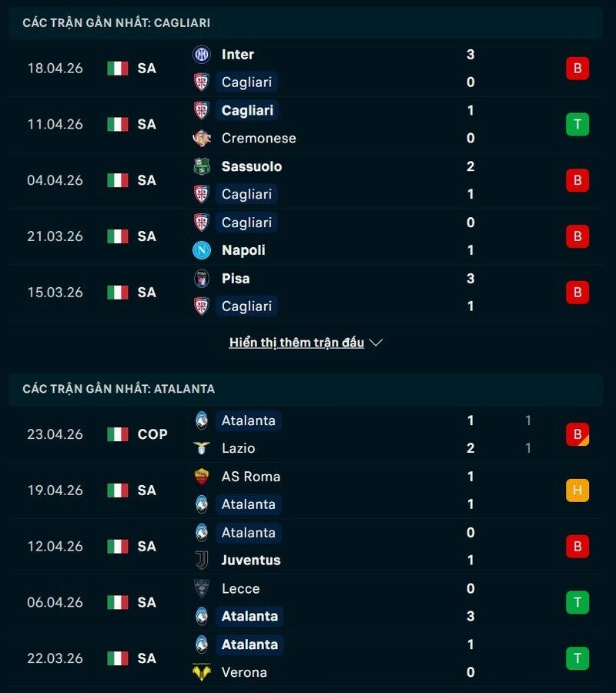The image size is (616, 693).
Task: Open the AS Roma team crest
Action: click(x=203, y=477)
